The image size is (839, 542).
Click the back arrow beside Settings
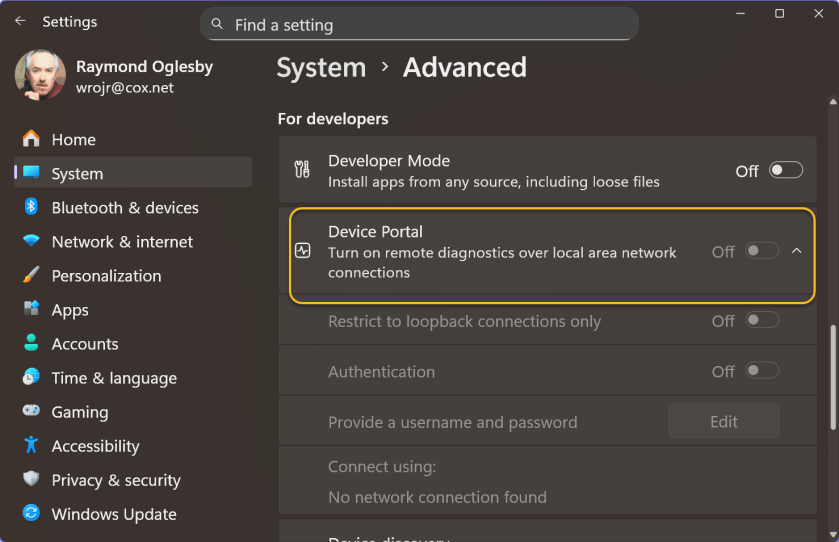coord(20,21)
